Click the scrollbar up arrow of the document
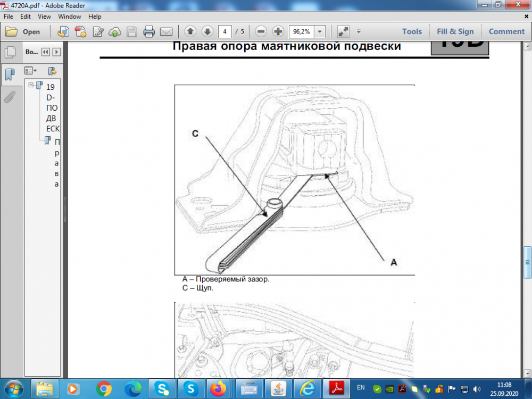 click(x=528, y=46)
